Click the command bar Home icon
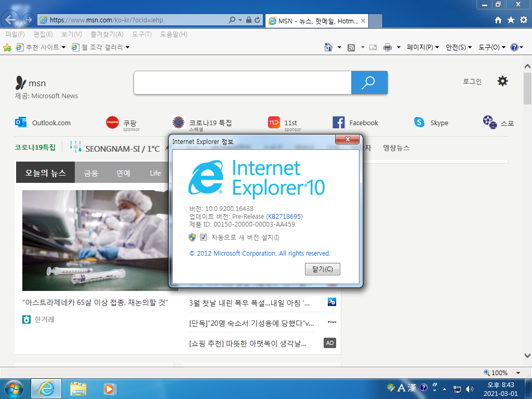532x399 pixels. 328,47
